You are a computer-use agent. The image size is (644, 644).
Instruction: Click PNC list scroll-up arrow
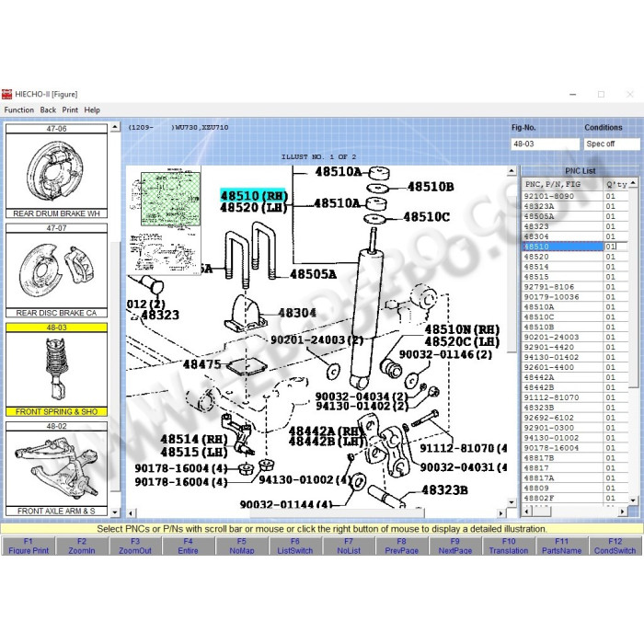633,182
